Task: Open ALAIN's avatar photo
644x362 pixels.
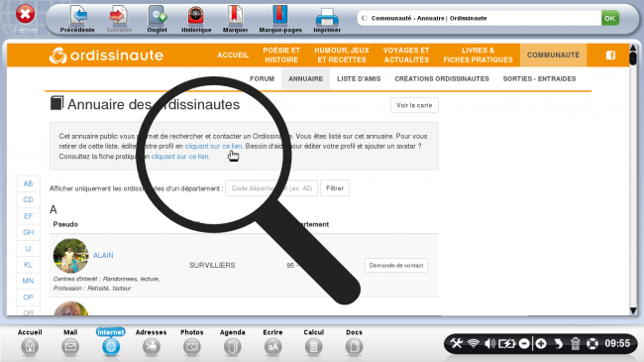Action: tap(70, 256)
